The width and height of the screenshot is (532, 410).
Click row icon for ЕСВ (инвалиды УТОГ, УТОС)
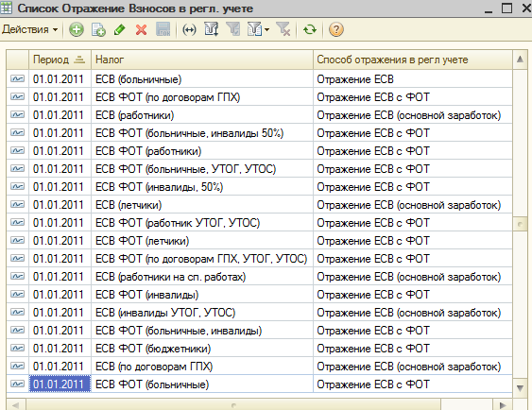pos(17,313)
